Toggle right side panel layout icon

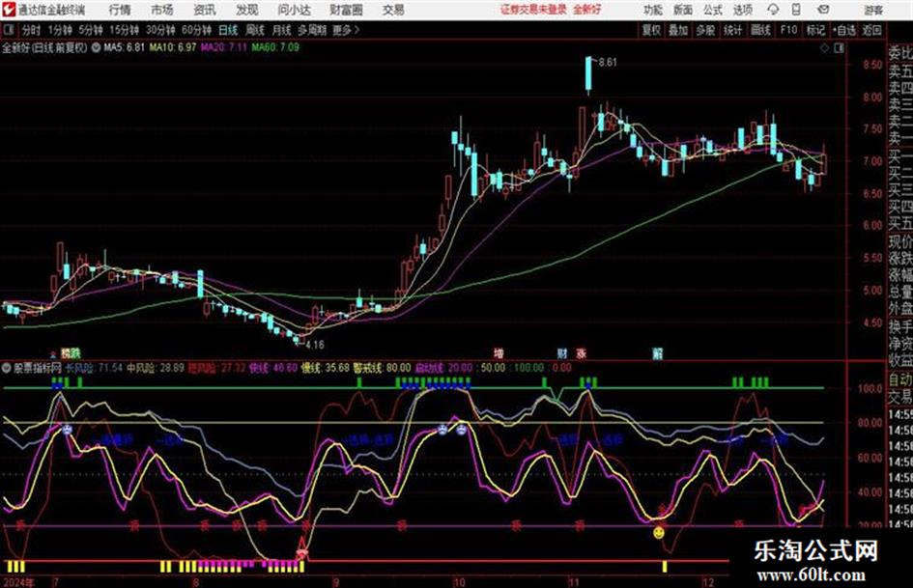tap(839, 48)
